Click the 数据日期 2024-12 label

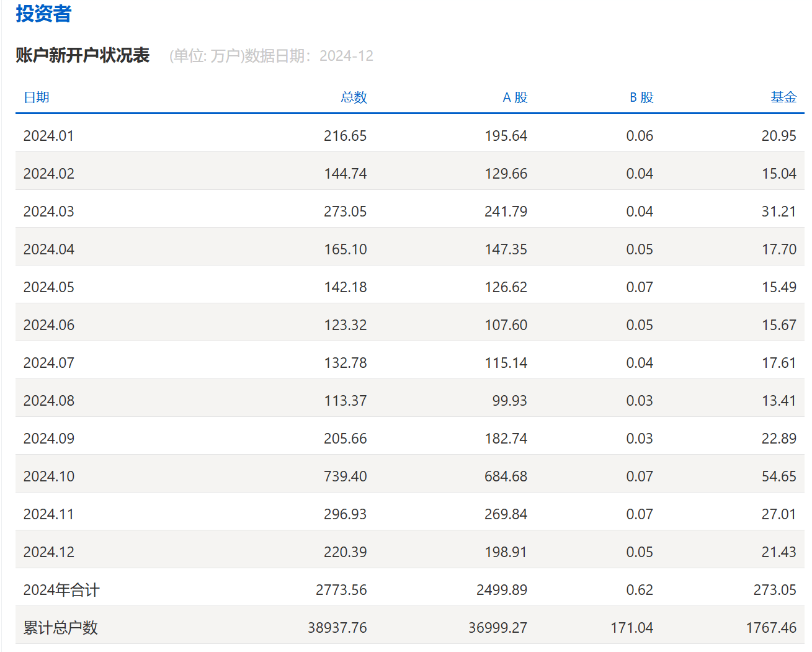point(309,56)
